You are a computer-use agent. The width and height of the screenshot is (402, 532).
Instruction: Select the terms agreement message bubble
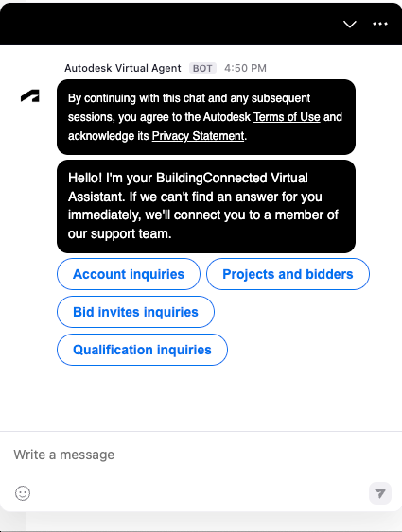pos(206,117)
